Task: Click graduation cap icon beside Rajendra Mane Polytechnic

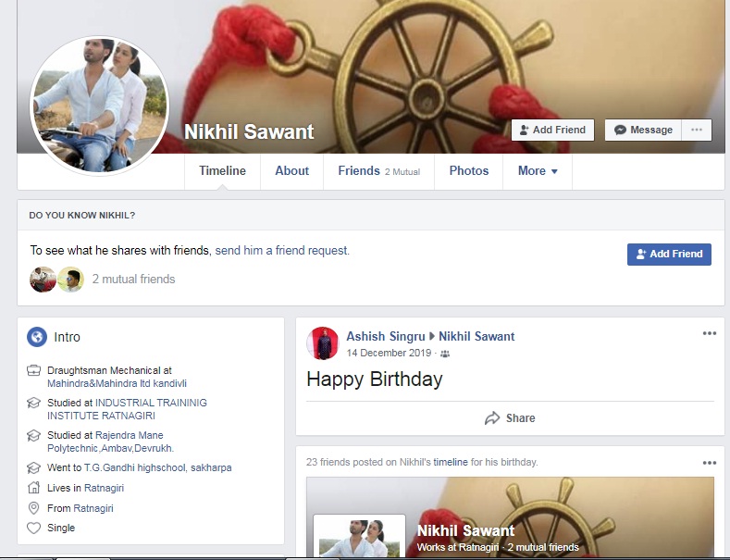Action: point(33,436)
